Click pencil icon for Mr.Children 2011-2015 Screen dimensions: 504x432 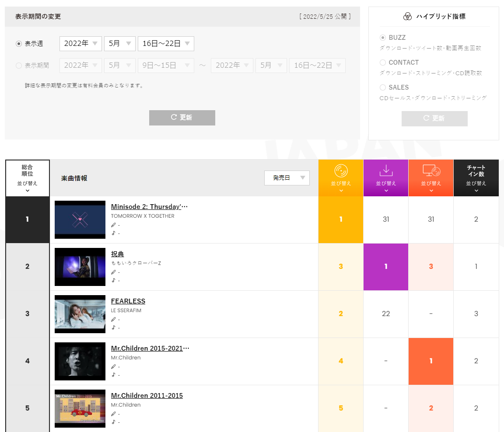pyautogui.click(x=113, y=414)
